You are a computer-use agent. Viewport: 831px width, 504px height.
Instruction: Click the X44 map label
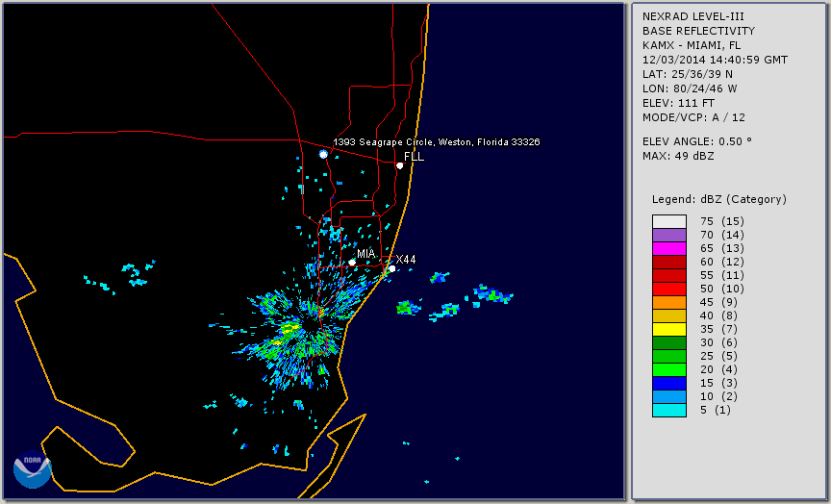(x=406, y=259)
